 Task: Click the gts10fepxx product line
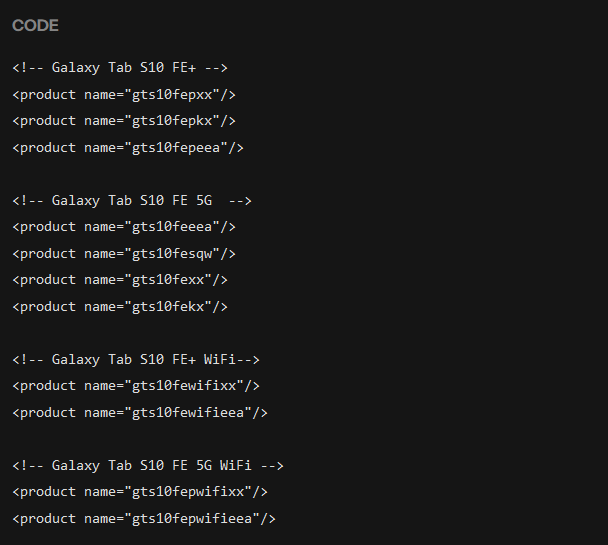[124, 94]
